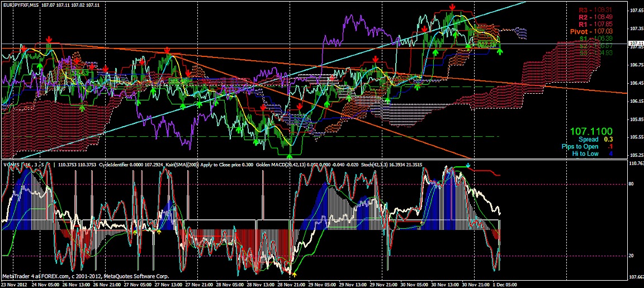Viewport: 644px width, 288px height.
Task: Click the 29 Nov 05:00 time label
Action: pos(322,284)
